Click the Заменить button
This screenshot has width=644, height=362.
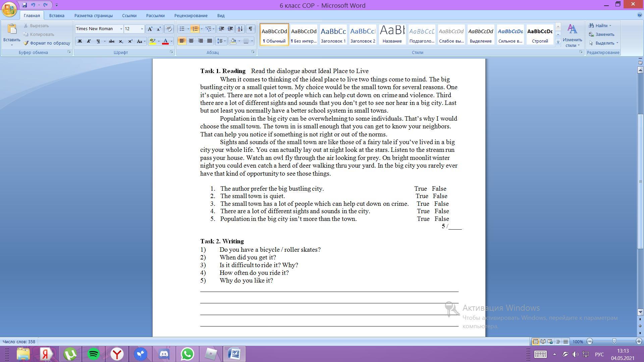coord(604,34)
